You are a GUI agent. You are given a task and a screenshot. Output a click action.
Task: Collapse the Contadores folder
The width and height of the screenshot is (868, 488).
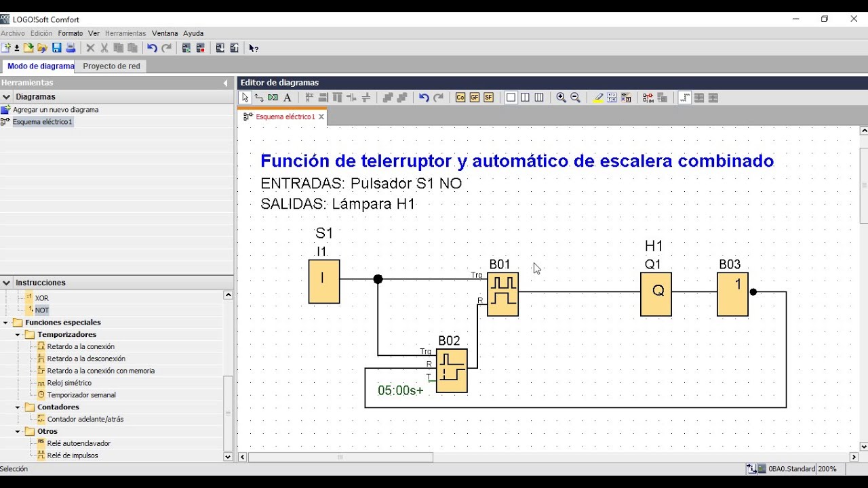click(18, 407)
